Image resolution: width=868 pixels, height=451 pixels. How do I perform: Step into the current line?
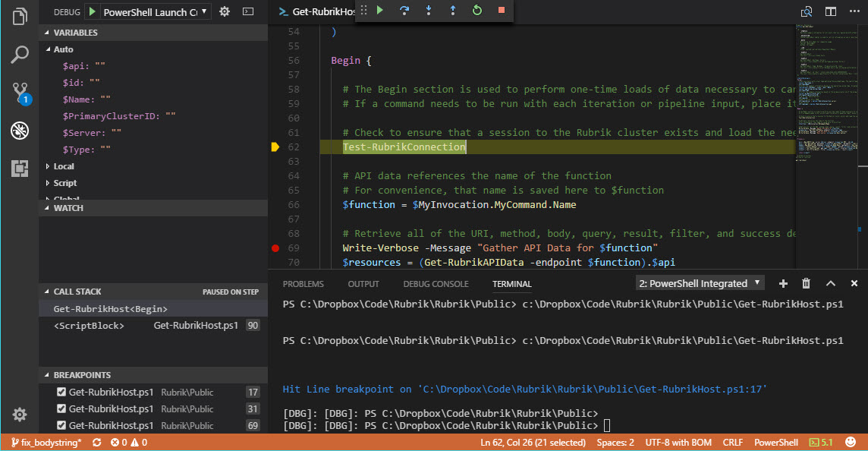click(427, 10)
